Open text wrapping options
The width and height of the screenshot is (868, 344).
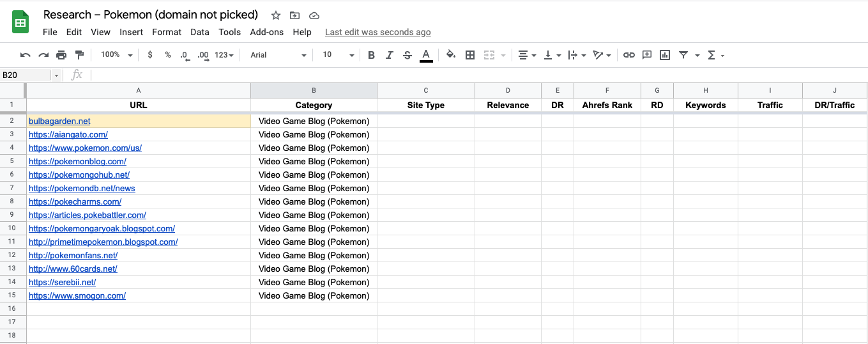[x=577, y=55]
